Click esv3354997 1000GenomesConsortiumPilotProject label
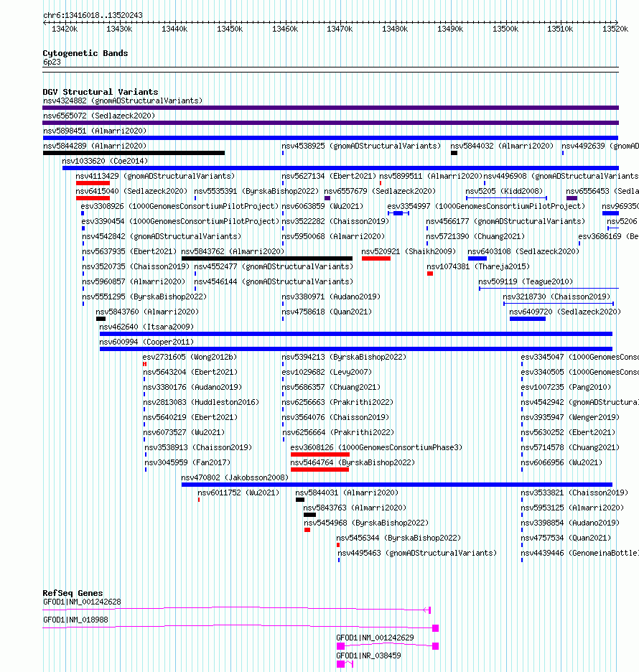The width and height of the screenshot is (639, 672). coord(486,206)
